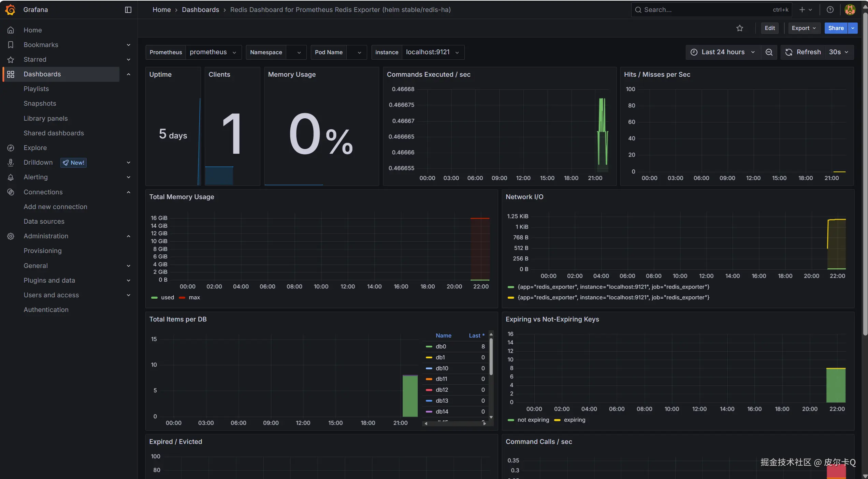Click the db0 green legend color swatch
868x479 pixels.
coord(429,346)
